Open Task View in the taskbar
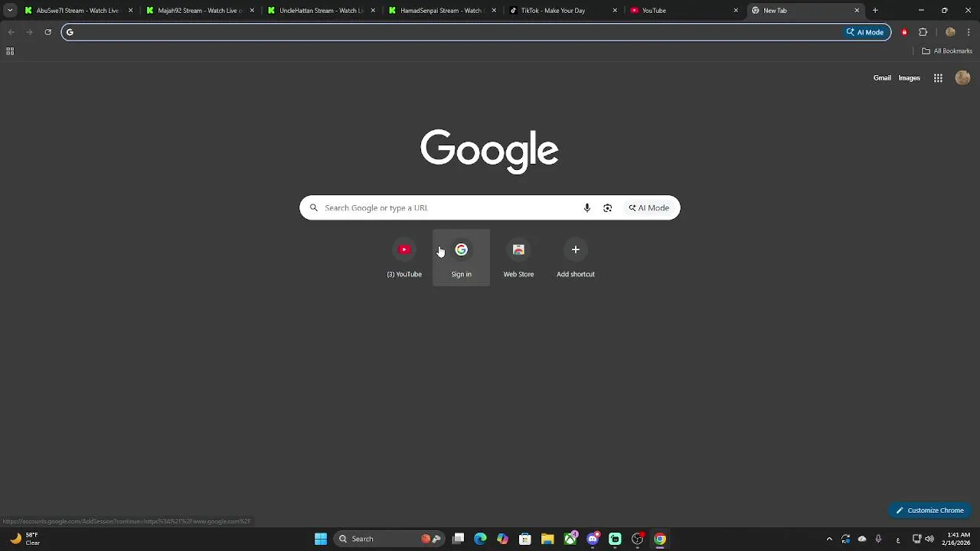Image resolution: width=980 pixels, height=551 pixels. pos(458,539)
